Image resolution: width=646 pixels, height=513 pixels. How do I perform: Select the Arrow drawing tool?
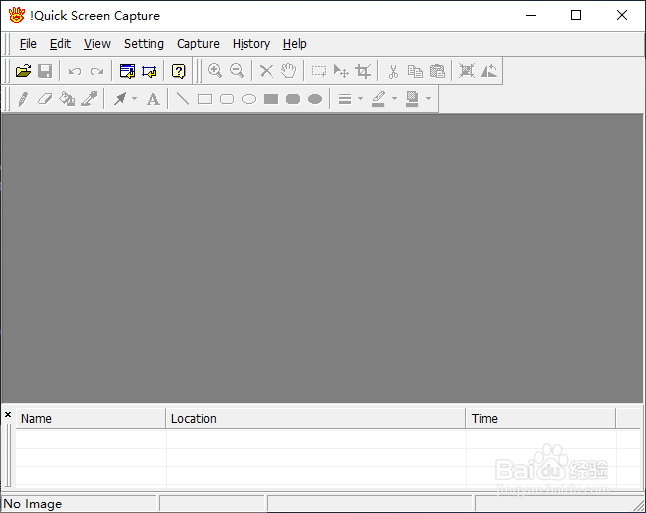[x=120, y=99]
